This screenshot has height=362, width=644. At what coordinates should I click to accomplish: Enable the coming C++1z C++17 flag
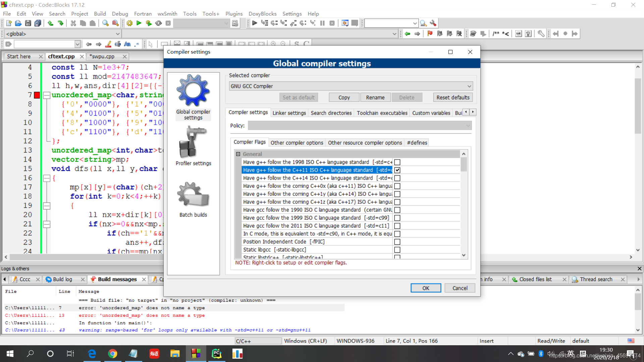point(397,202)
